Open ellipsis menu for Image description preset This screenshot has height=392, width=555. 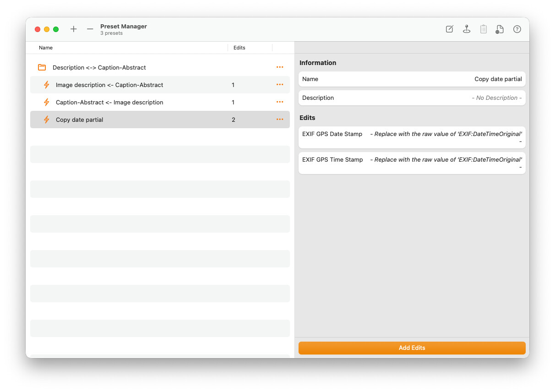click(280, 85)
